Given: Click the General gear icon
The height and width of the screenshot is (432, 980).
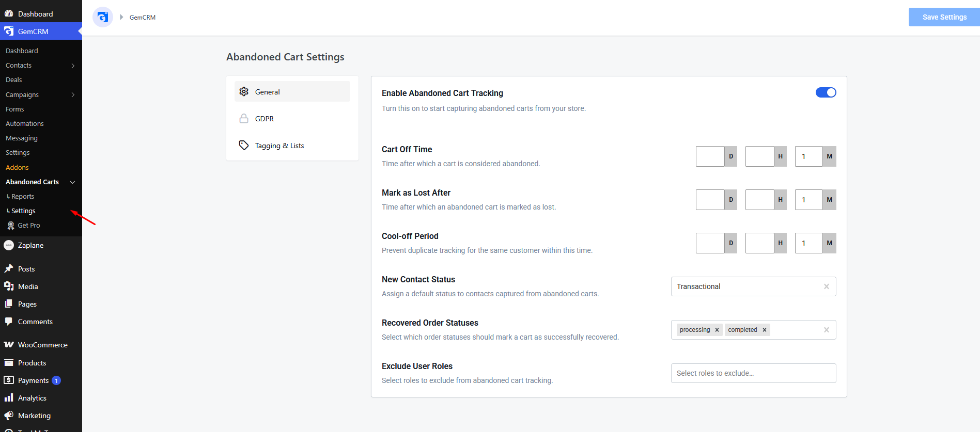Looking at the screenshot, I should point(244,91).
